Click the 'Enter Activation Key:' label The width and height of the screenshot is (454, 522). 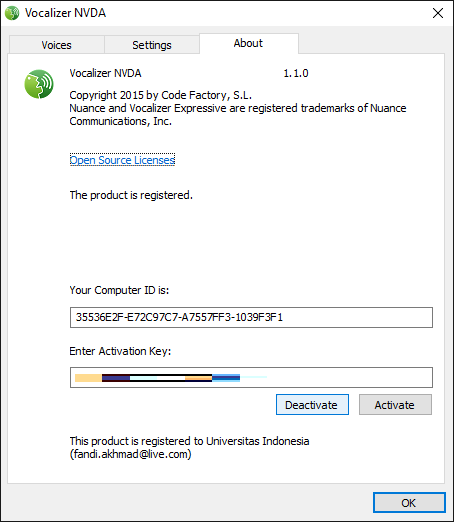tap(120, 351)
